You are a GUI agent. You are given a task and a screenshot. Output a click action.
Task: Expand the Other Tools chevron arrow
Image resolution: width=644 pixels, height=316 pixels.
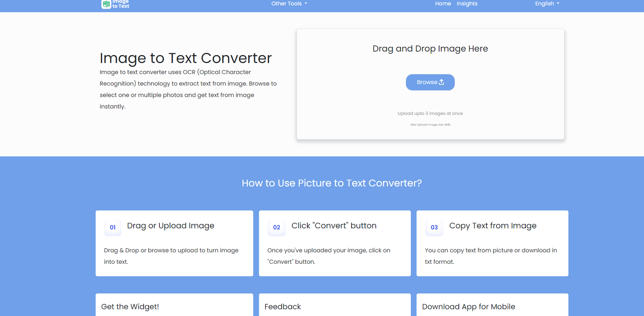[305, 4]
